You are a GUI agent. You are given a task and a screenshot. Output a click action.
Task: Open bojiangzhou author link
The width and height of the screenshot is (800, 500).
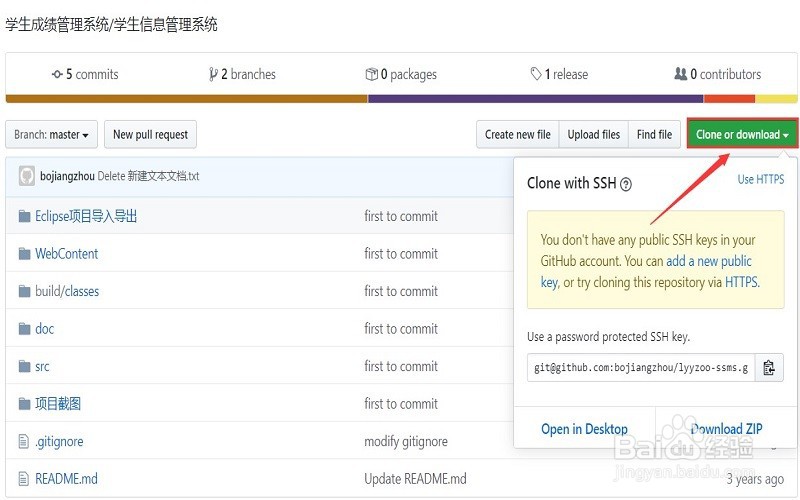point(67,177)
